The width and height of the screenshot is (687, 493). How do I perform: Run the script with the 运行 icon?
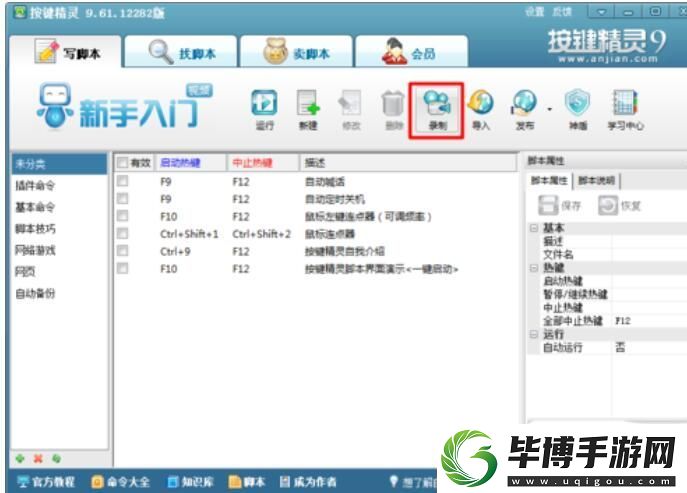click(x=264, y=110)
